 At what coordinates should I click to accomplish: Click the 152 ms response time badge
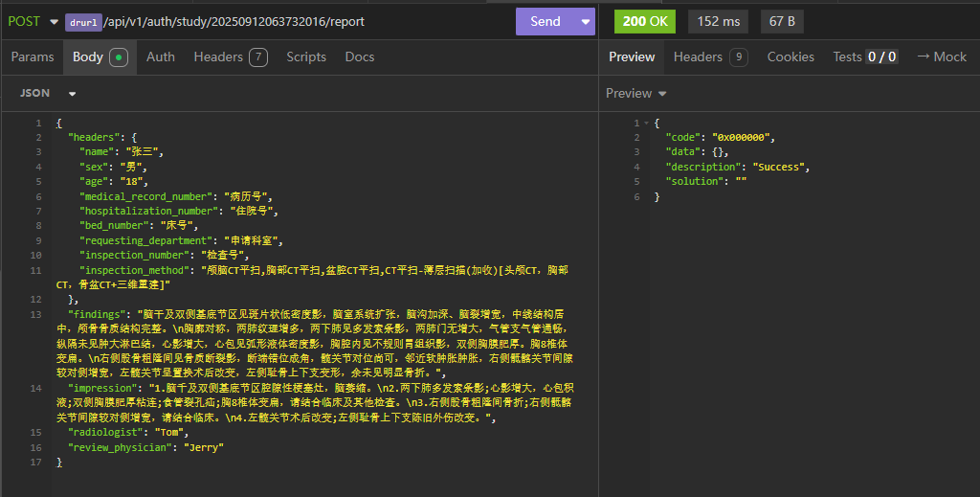718,21
